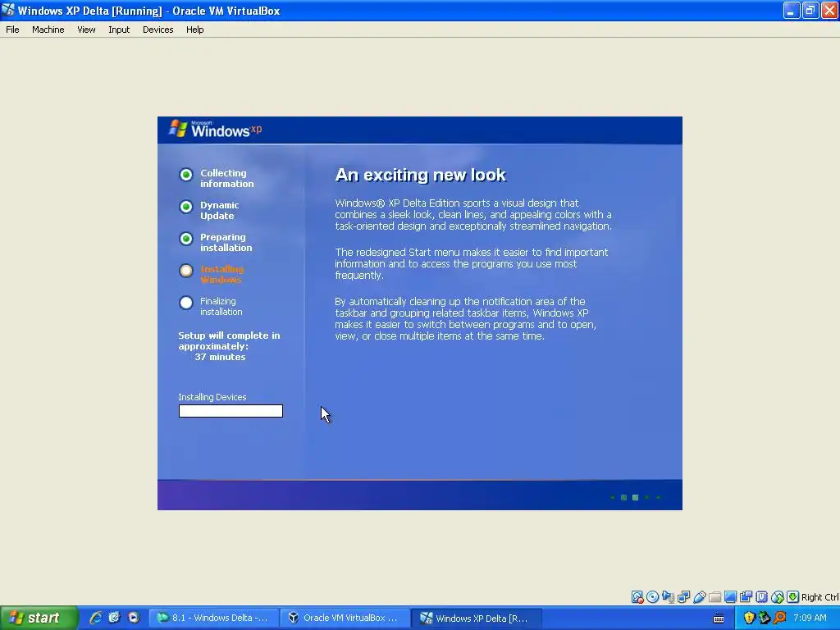This screenshot has height=630, width=840.
Task: Click the keyboard icon on the taskbar
Action: 719,619
